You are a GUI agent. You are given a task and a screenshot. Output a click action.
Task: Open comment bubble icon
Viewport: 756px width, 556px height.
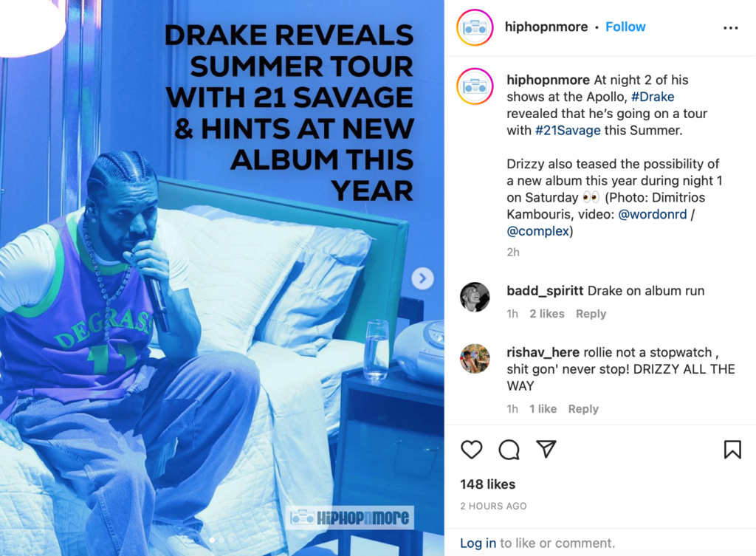click(x=509, y=450)
